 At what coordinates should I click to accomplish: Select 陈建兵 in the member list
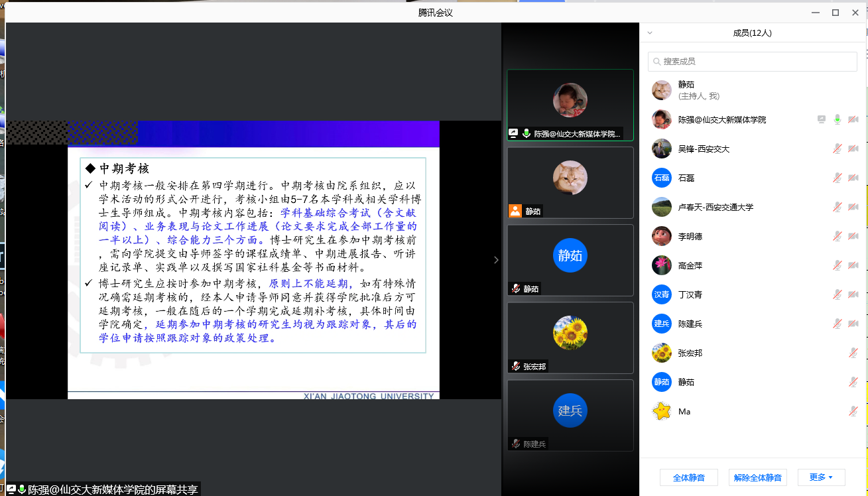(x=690, y=324)
